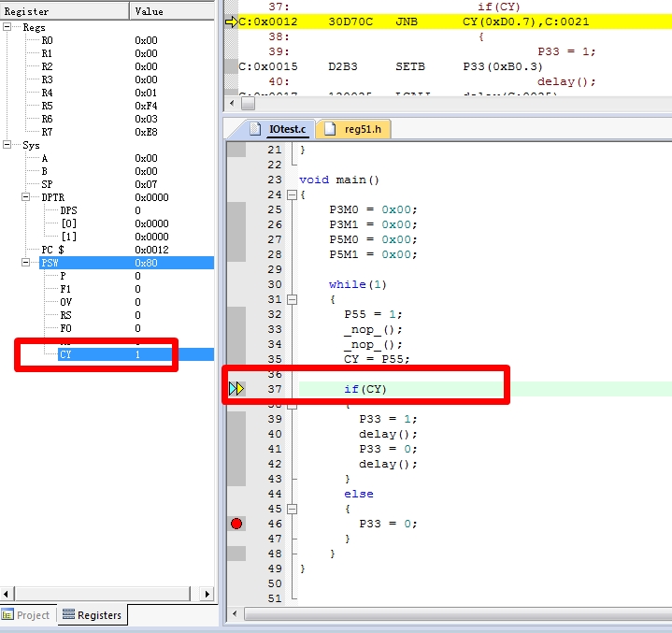
Task: Select the R3 register row
Action: 126,79
